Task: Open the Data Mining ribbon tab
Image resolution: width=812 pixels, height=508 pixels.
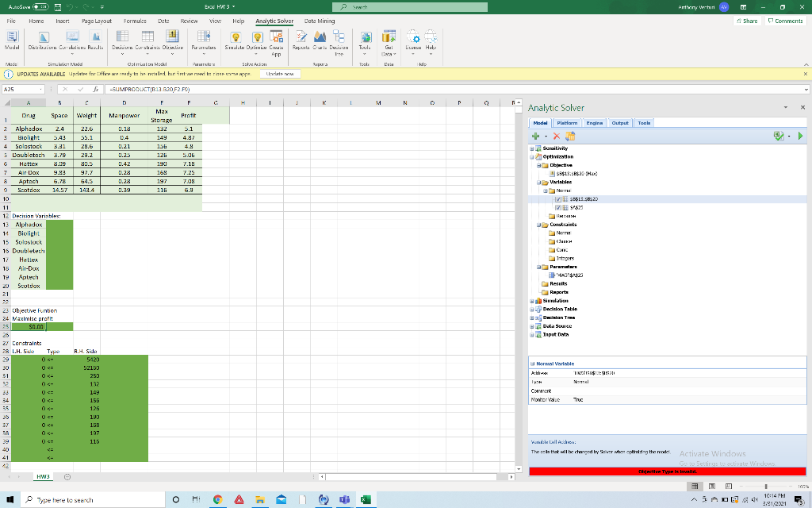Action: (x=320, y=21)
